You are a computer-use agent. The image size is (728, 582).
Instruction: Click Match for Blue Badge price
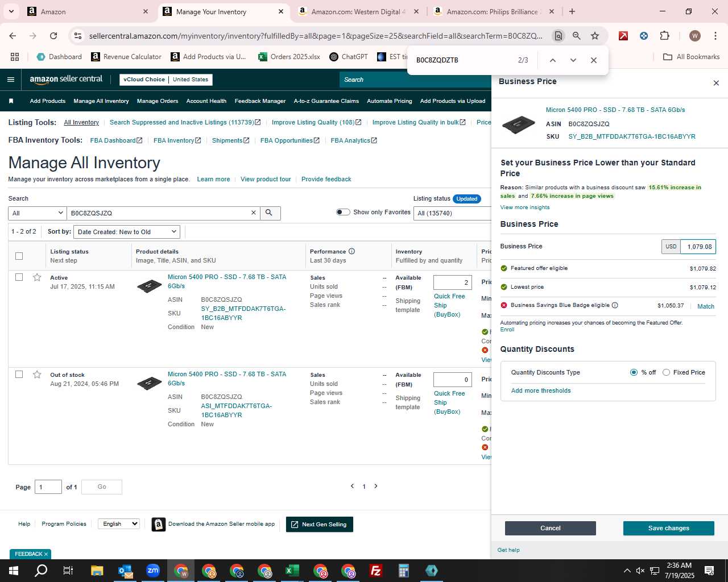pyautogui.click(x=706, y=306)
